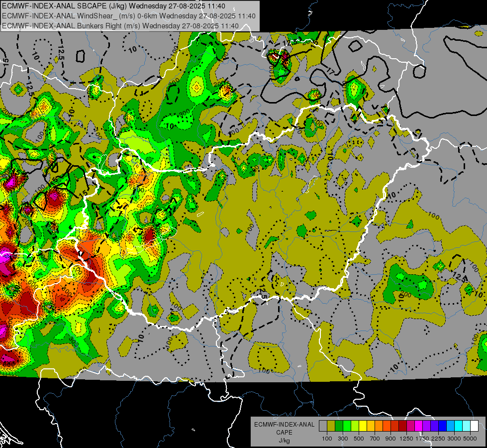
Task: Click the bright green CAPE legend swatch
Action: click(347, 426)
